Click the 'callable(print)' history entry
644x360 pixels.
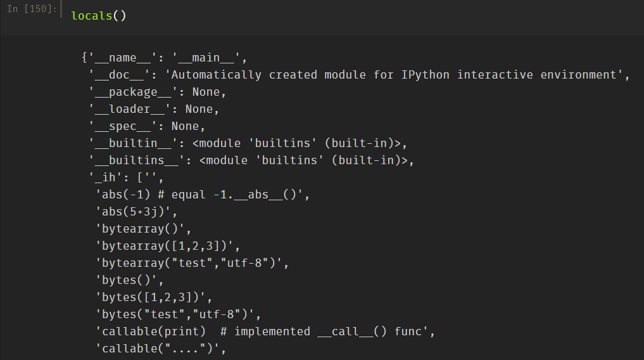pyautogui.click(x=263, y=331)
